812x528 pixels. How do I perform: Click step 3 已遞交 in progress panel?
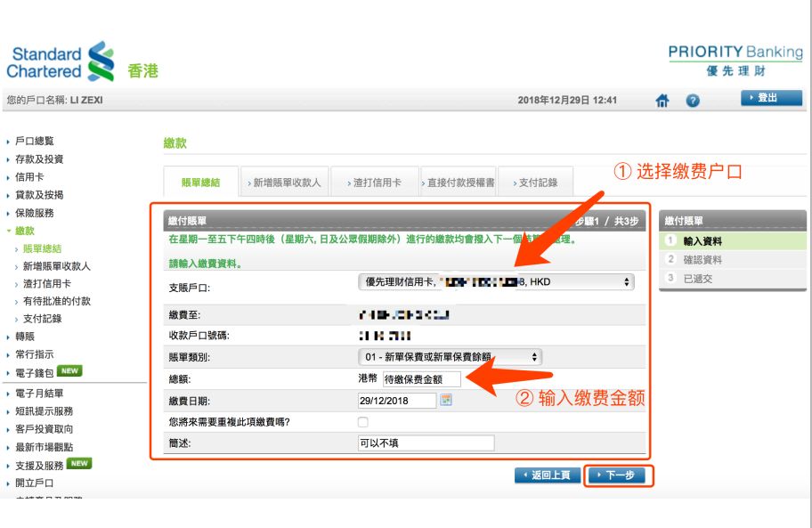733,279
